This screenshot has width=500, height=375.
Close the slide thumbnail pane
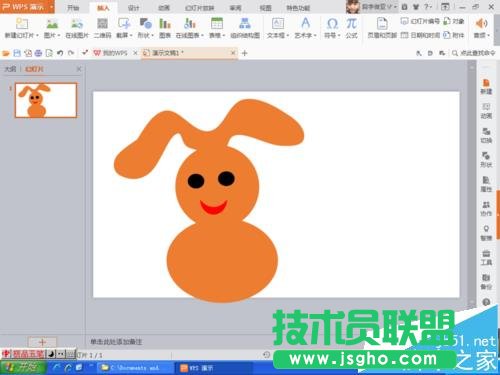click(x=79, y=69)
